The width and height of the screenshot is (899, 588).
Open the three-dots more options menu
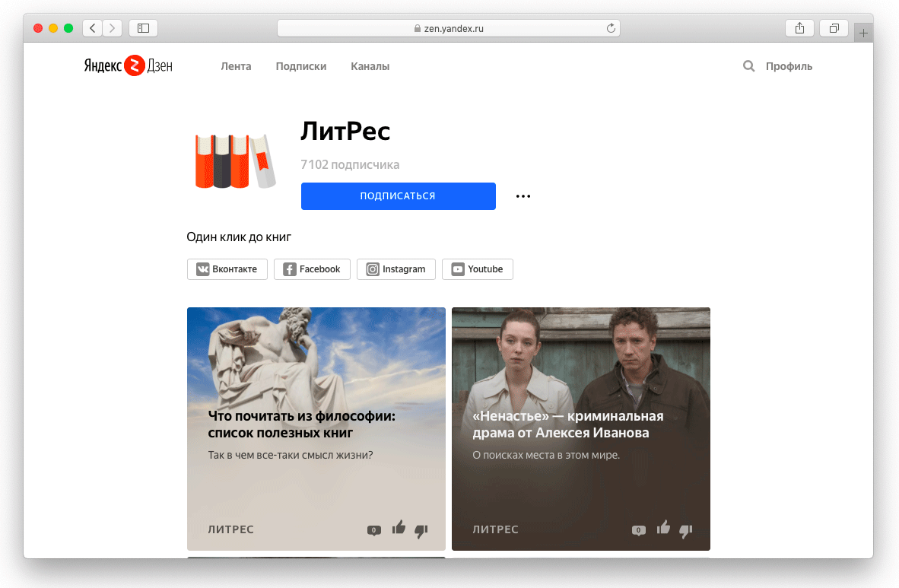coord(523,196)
